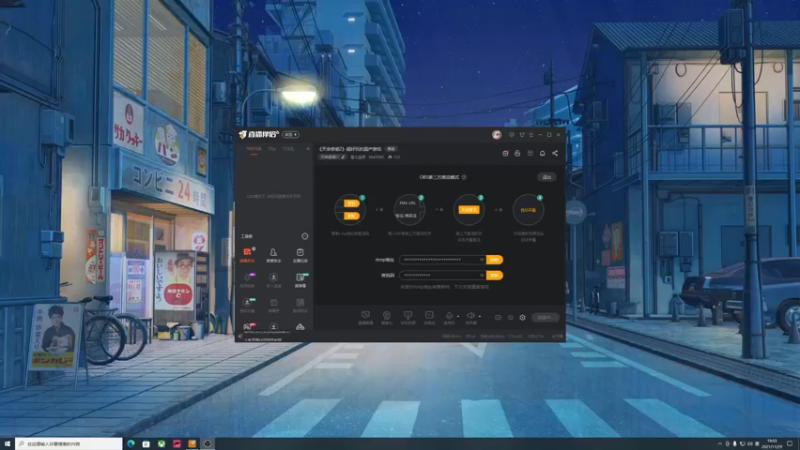Viewport: 800px width, 450px height.
Task: Click the upper orange copy button in step 1 circle
Action: point(351,203)
